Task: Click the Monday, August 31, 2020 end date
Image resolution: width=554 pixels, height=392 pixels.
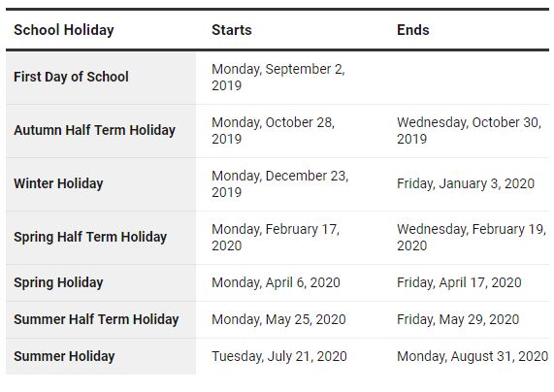Action: [473, 356]
